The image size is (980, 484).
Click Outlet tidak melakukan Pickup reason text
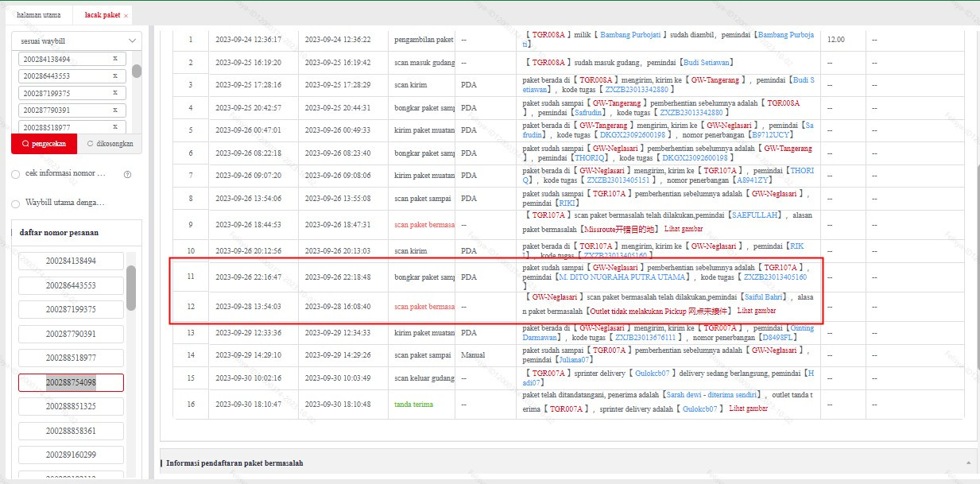[x=657, y=311]
